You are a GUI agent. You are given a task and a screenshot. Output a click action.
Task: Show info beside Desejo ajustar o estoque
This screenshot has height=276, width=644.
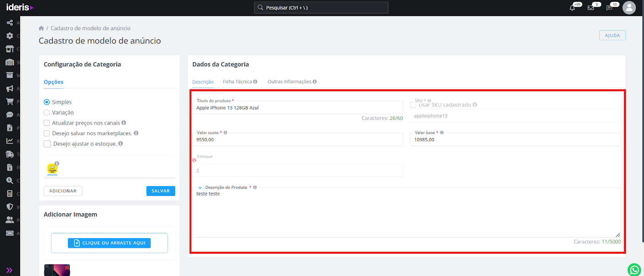click(121, 144)
